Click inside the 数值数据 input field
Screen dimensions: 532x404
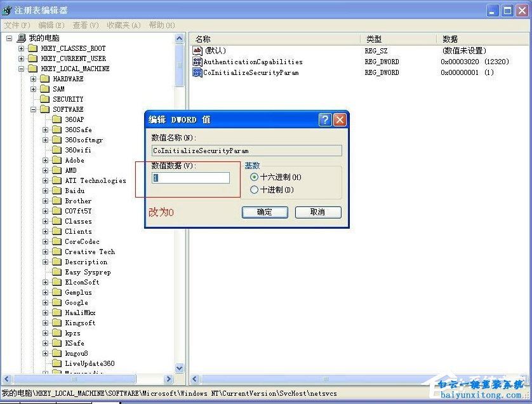(190, 178)
